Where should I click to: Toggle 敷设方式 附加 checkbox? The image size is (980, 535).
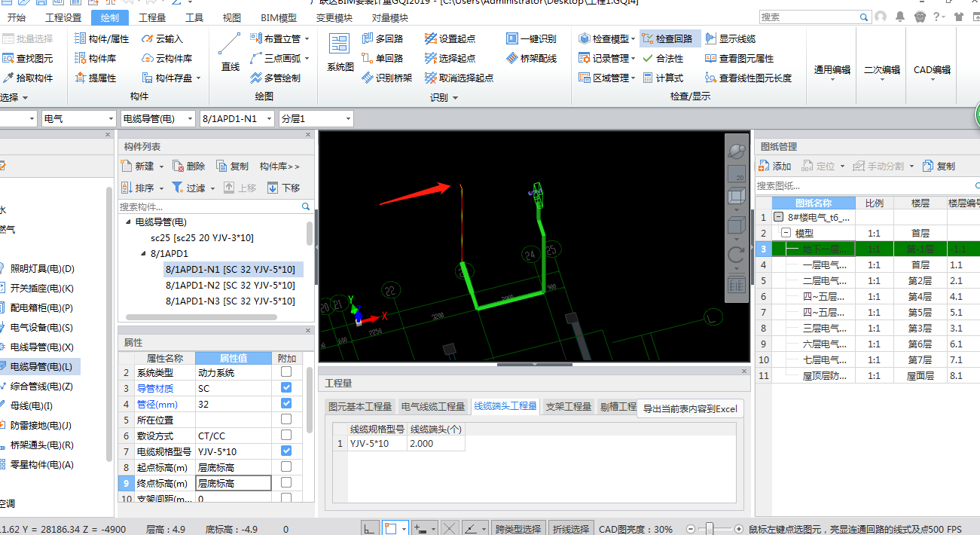[286, 436]
